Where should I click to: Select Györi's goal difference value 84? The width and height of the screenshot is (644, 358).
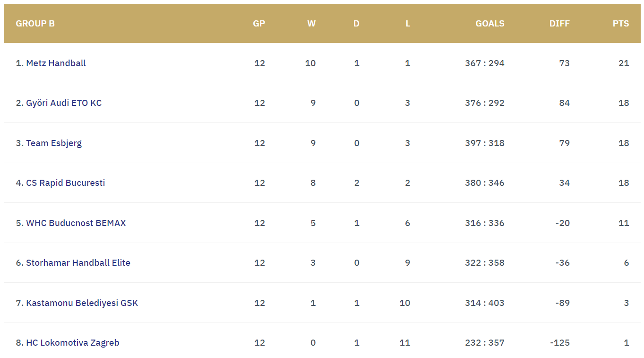point(564,103)
